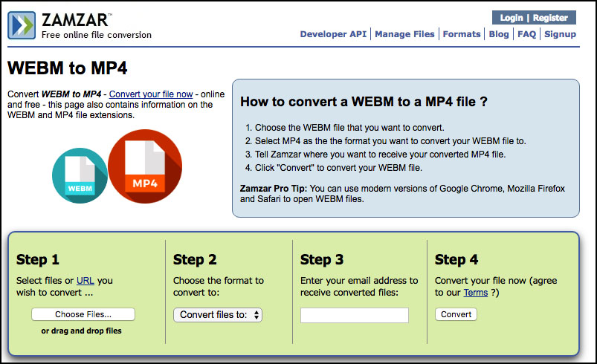This screenshot has height=364, width=597.
Task: Click 'Free online file conversion' tagline
Action: (97, 35)
